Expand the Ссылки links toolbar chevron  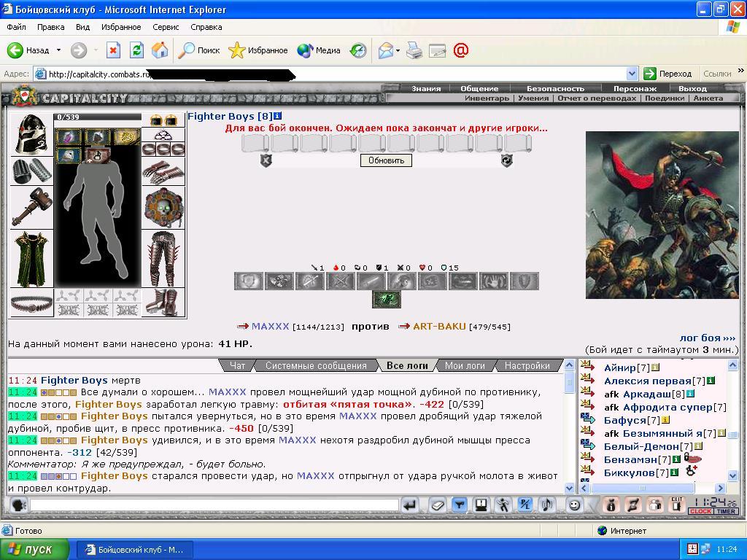tap(740, 71)
